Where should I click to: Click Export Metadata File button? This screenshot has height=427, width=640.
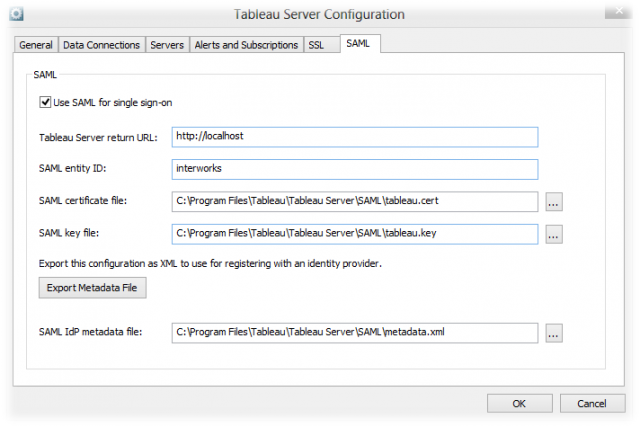(x=92, y=288)
